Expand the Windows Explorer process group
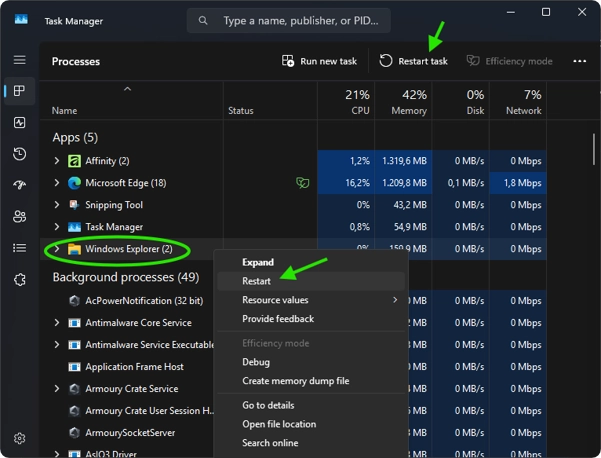The height and width of the screenshot is (458, 601). (x=57, y=249)
